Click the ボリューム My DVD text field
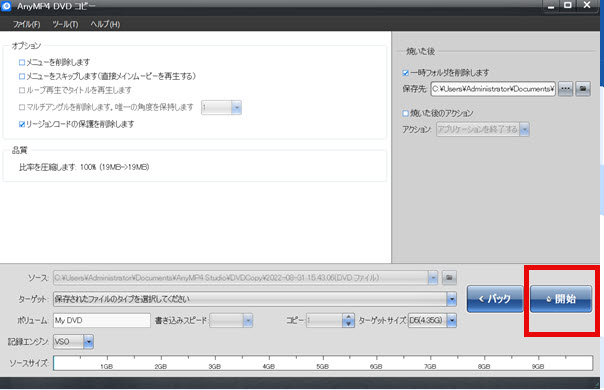Image resolution: width=604 pixels, height=390 pixels. (102, 320)
